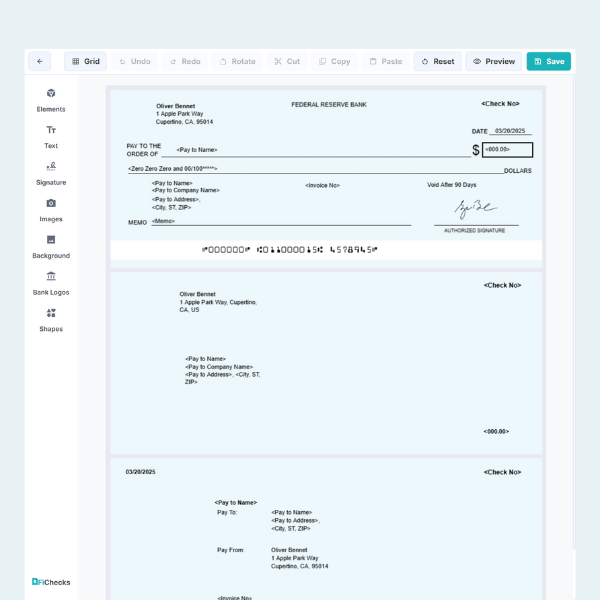Select the <Zero Zero Zero and 00/100> amount text
Screen dimensions: 600x600
pos(173,168)
